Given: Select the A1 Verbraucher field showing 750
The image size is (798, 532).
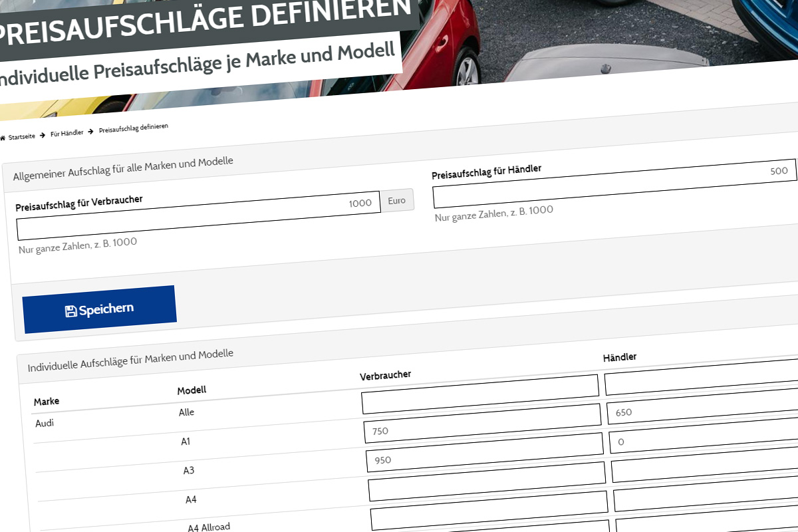Looking at the screenshot, I should [x=483, y=432].
